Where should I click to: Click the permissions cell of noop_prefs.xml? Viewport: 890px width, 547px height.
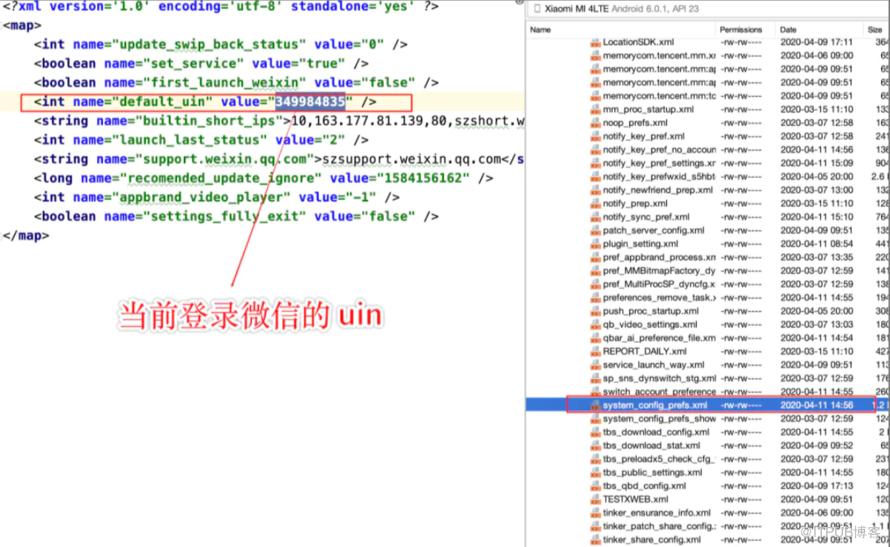(x=741, y=123)
